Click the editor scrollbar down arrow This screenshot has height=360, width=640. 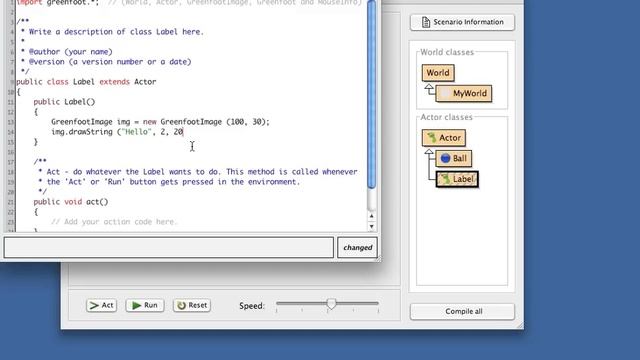coord(371,227)
